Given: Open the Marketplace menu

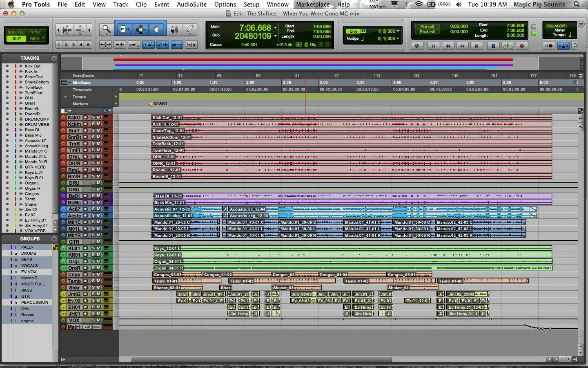Looking at the screenshot, I should (313, 4).
